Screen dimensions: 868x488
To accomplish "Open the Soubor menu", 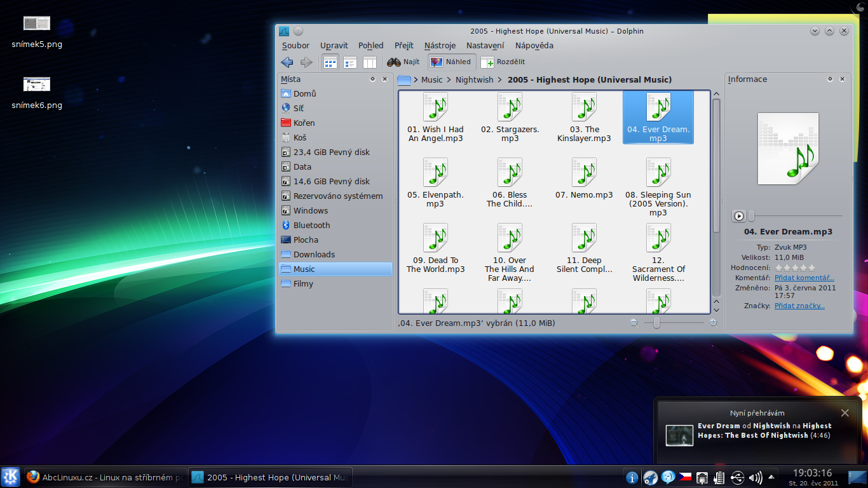I will pos(295,45).
